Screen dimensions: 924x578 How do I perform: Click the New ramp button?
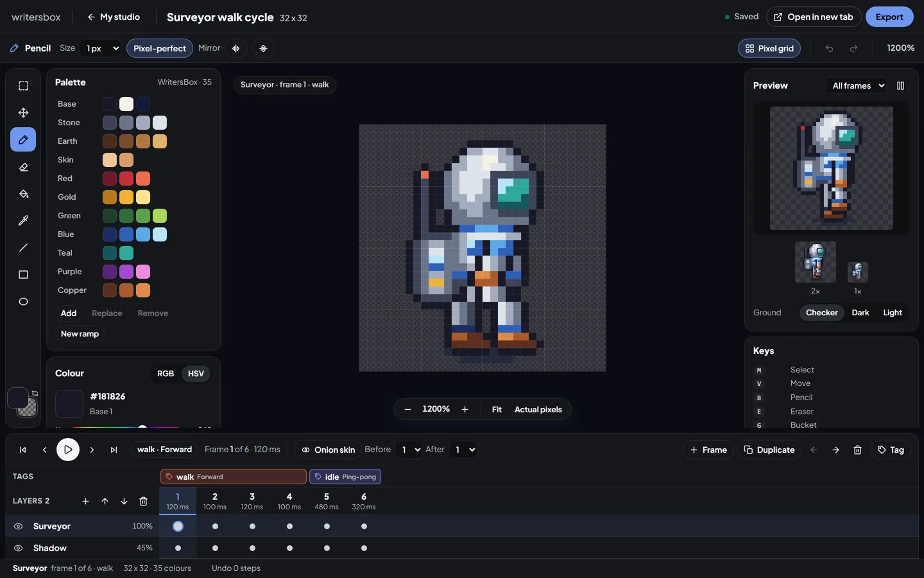tap(80, 334)
